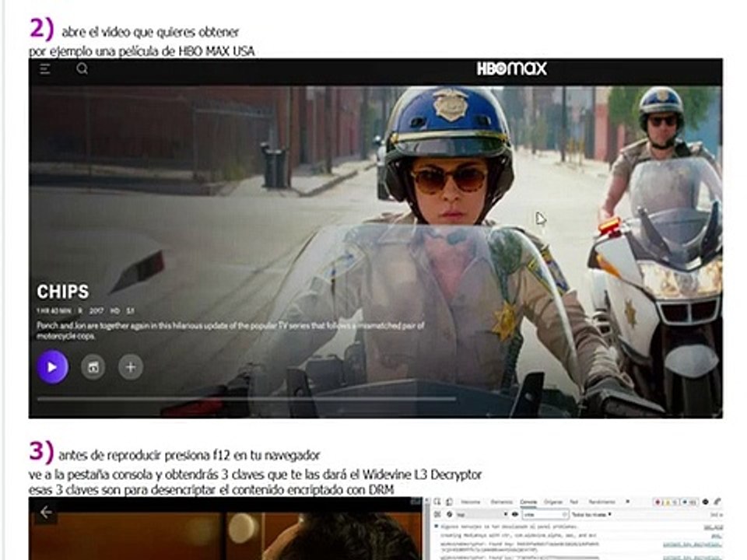Click the yellow warning counter in DevTools

[670, 502]
